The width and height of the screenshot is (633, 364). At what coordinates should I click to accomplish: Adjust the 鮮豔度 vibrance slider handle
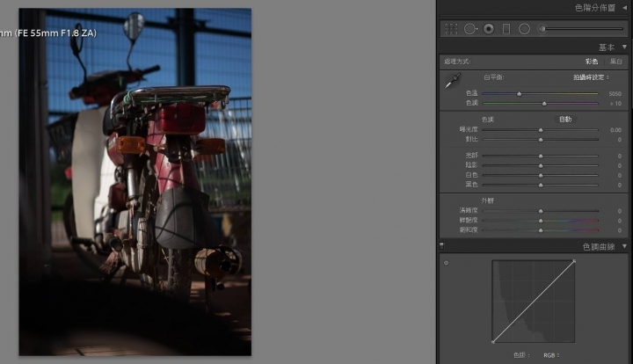coord(541,221)
